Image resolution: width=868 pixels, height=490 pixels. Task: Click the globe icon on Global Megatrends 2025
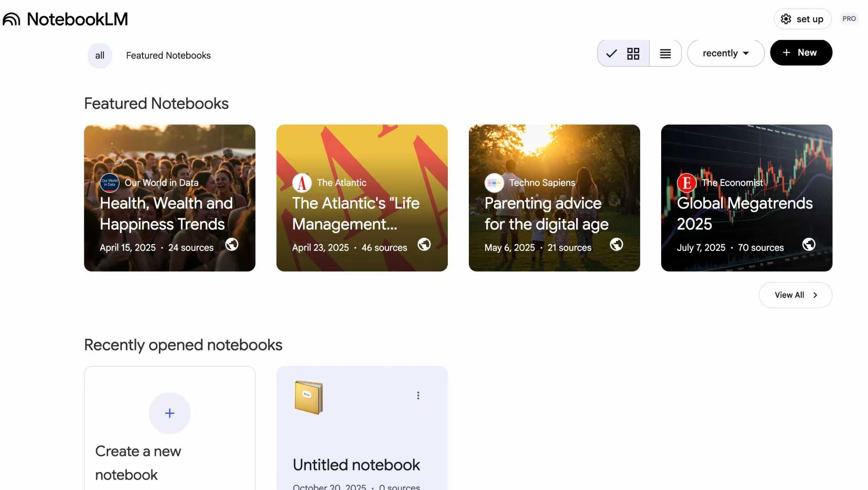point(809,244)
